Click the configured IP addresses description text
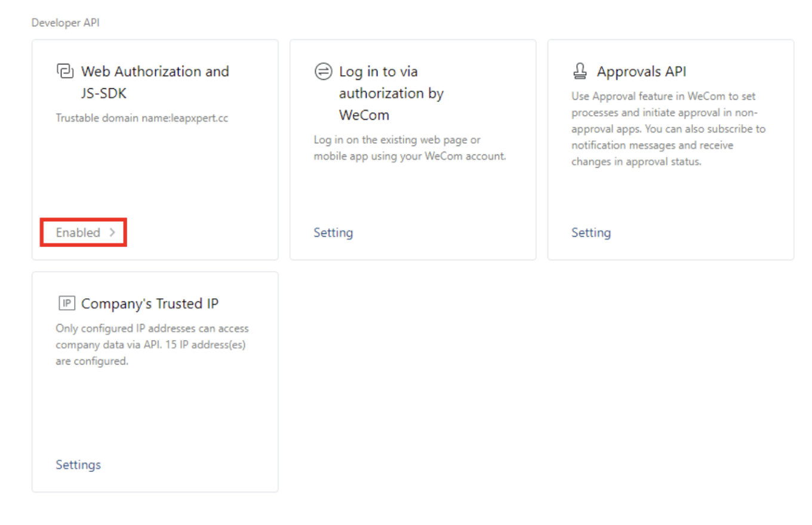 pos(152,345)
